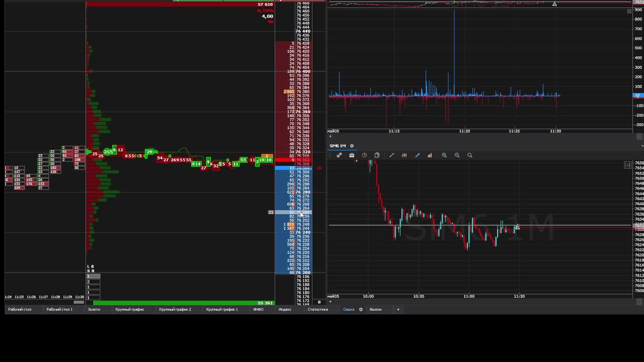Click the 11:00 time label on price chart
Viewport: 644px width, 362px height.
(469, 296)
